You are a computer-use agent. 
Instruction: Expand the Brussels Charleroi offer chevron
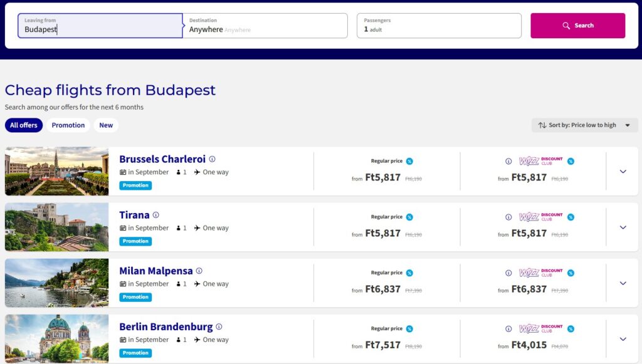tap(623, 172)
